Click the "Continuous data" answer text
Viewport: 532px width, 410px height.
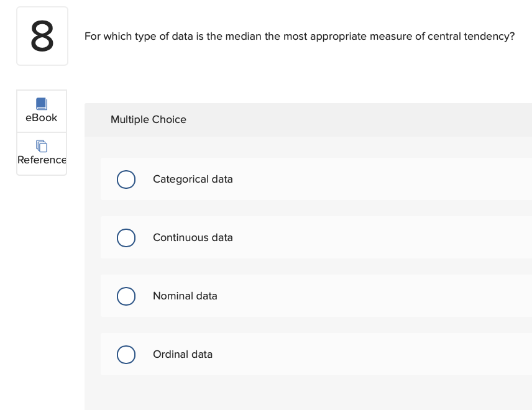[x=193, y=238]
